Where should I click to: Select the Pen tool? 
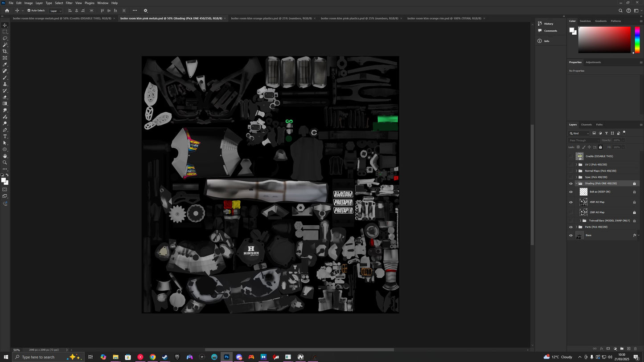tap(5, 130)
